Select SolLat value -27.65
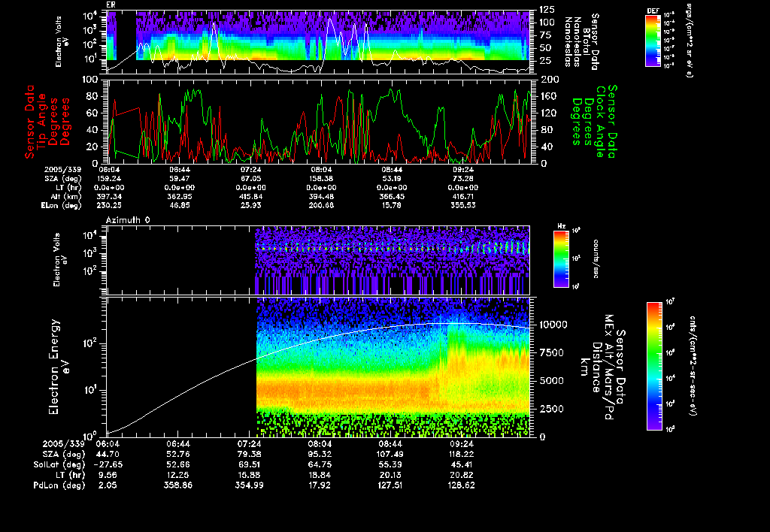Viewport: 770px width, 532px height. 108,465
